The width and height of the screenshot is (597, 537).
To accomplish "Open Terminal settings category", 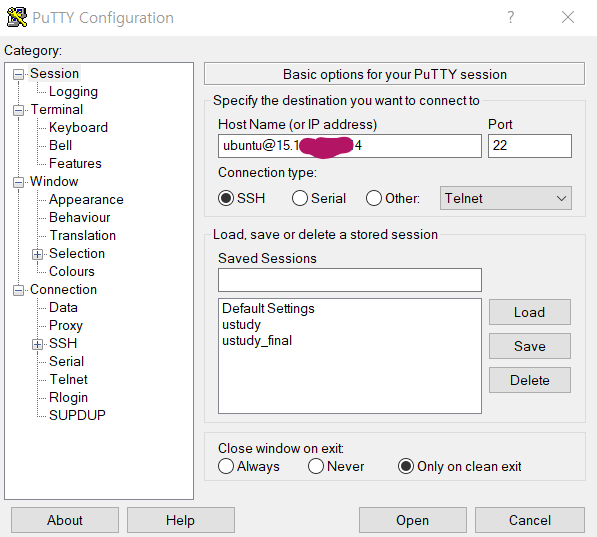I will tap(57, 110).
